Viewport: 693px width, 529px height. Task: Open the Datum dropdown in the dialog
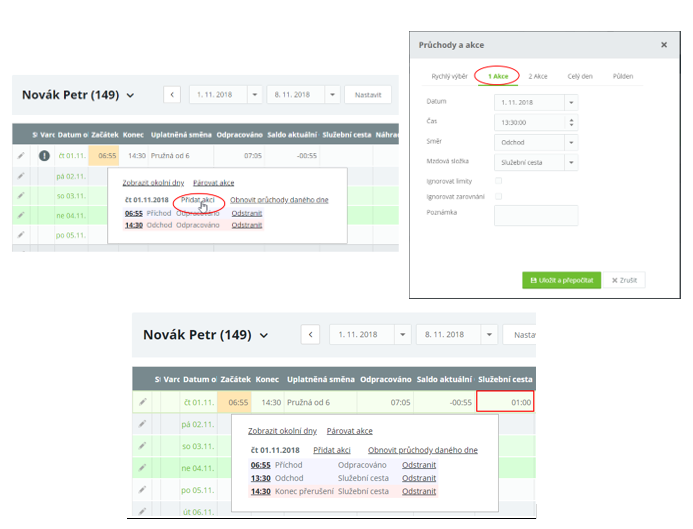click(x=571, y=102)
